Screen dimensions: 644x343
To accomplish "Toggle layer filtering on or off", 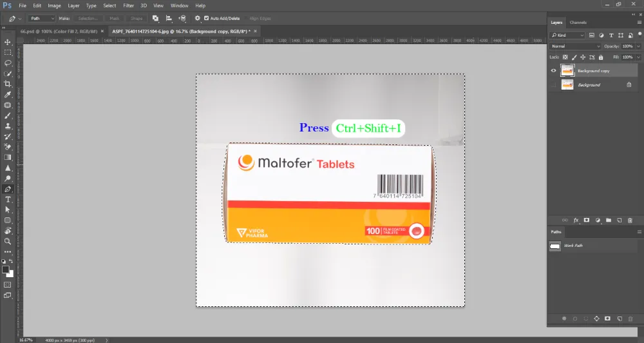I will [x=640, y=34].
